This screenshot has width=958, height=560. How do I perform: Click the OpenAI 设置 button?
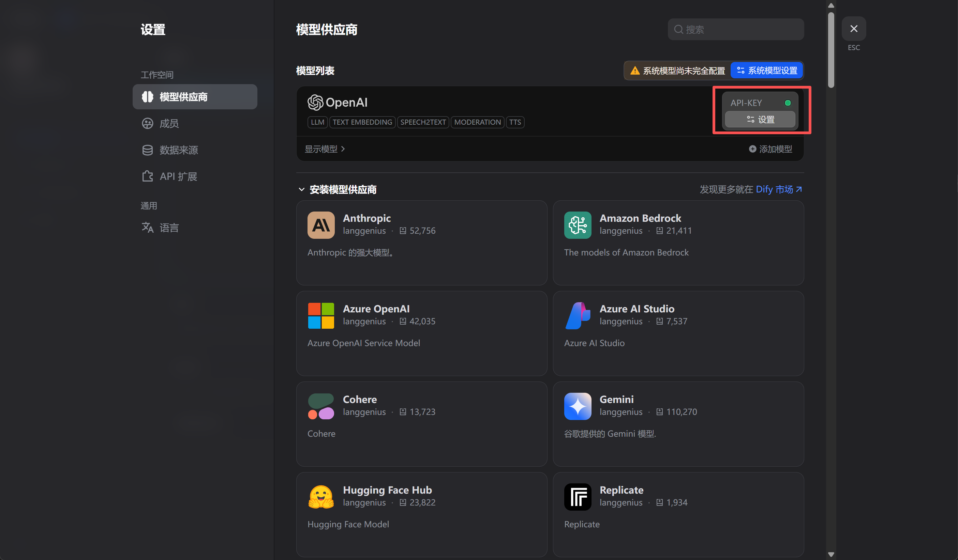[x=760, y=119]
